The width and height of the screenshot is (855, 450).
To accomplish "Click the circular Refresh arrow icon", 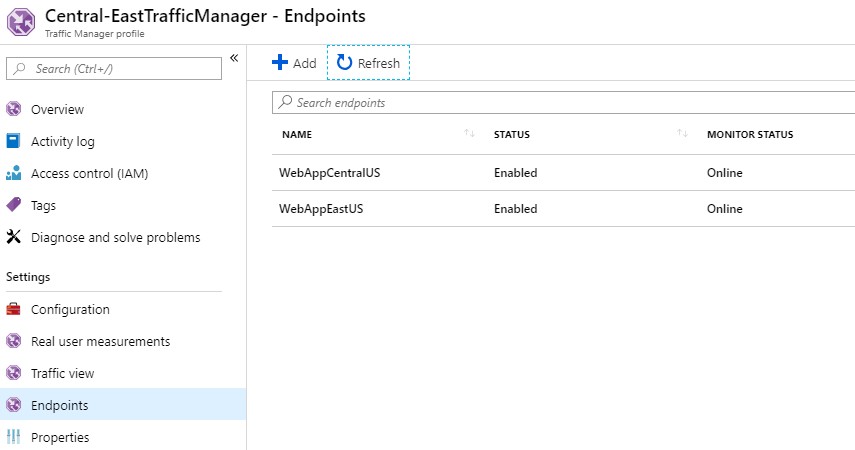I will click(x=344, y=62).
